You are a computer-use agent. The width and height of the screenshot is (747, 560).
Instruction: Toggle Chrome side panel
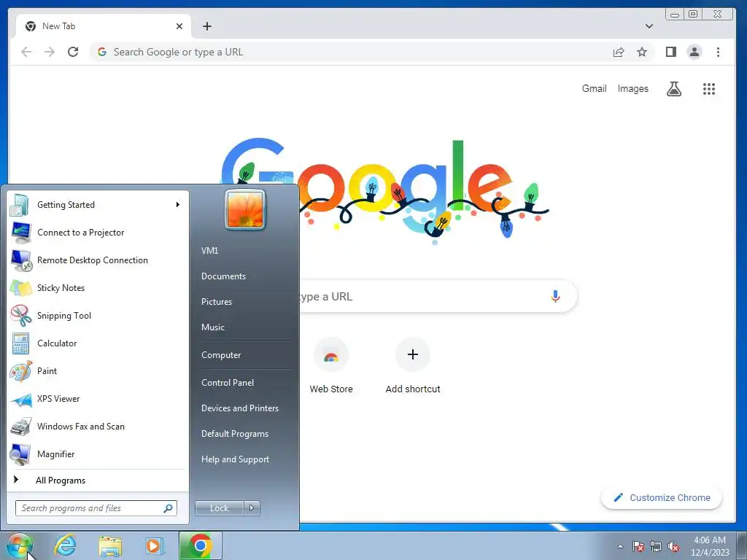671,52
